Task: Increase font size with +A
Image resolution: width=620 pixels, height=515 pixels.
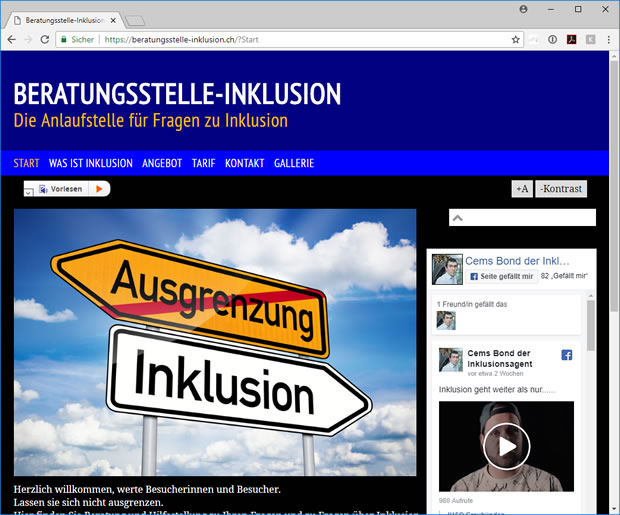Action: (521, 189)
